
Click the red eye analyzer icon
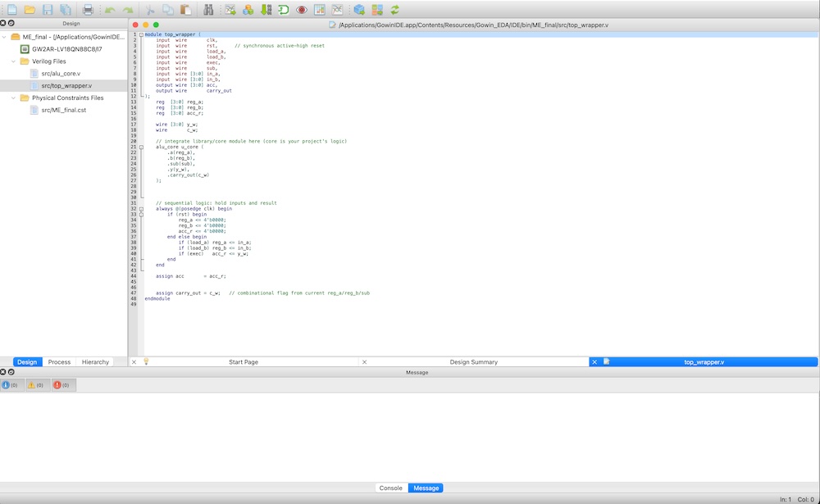click(302, 10)
